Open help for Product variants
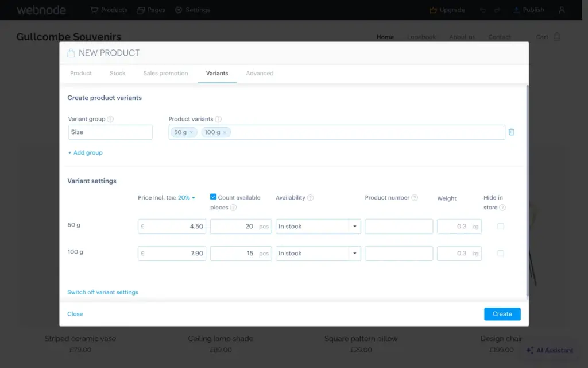Screen dimensions: 588x368 tap(218, 119)
